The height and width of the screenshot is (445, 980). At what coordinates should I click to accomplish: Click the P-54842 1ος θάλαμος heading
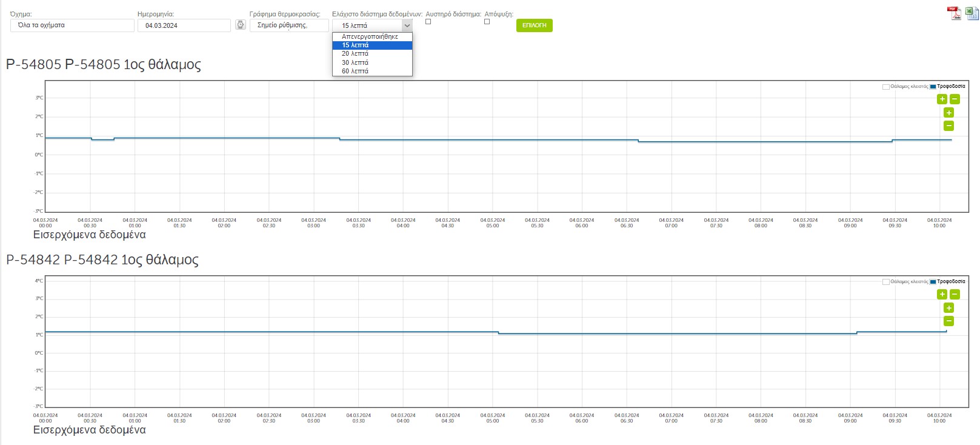pos(102,260)
